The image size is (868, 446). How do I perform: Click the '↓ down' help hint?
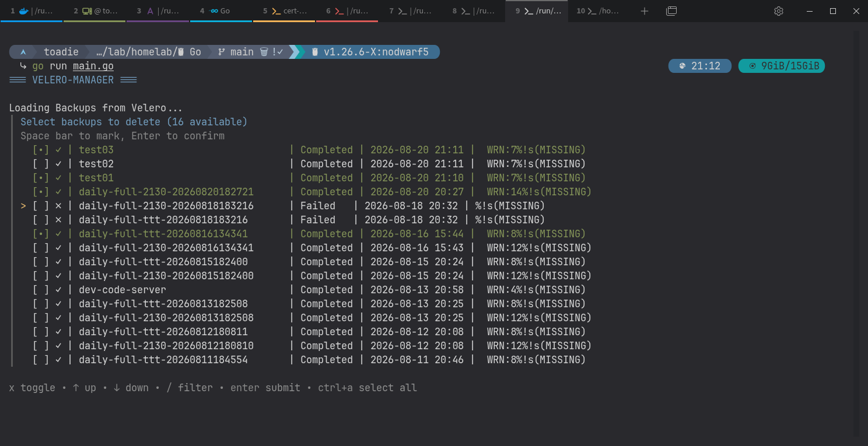pos(131,388)
